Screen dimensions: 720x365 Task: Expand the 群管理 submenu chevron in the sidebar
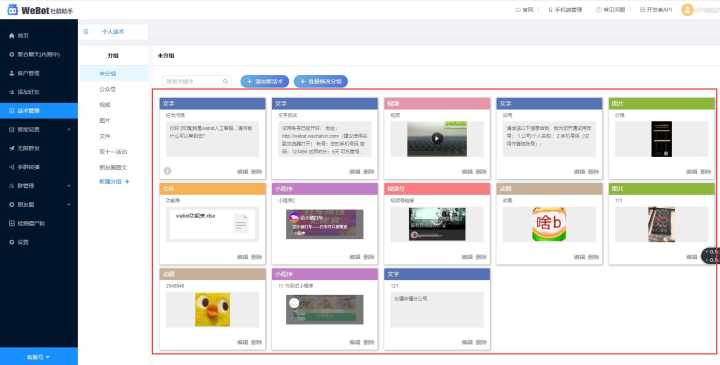(x=69, y=186)
